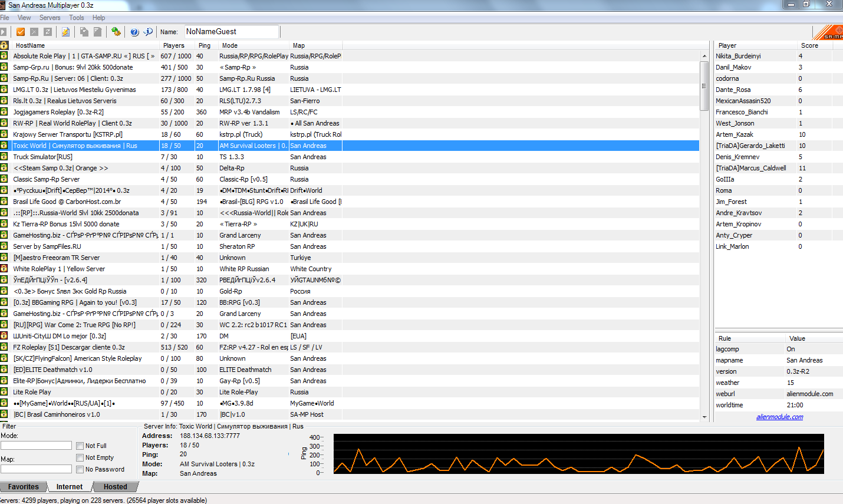Click the Copy Server Info toolbar icon

[x=84, y=32]
